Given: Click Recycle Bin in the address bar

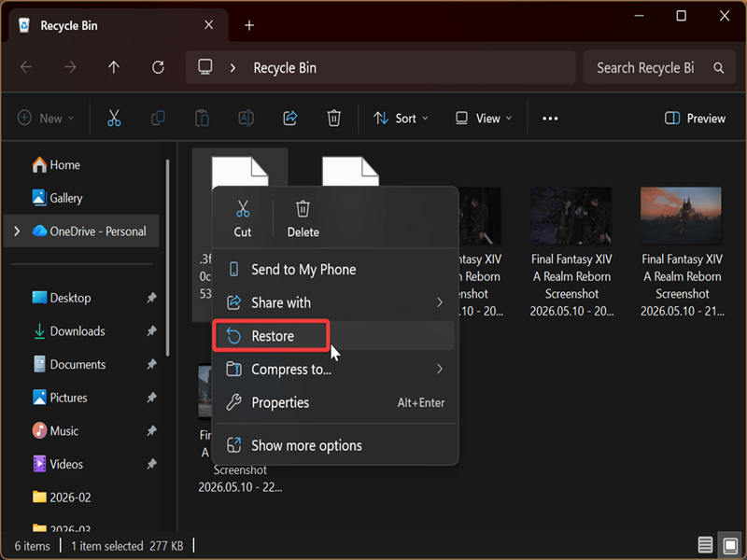Looking at the screenshot, I should pos(285,67).
